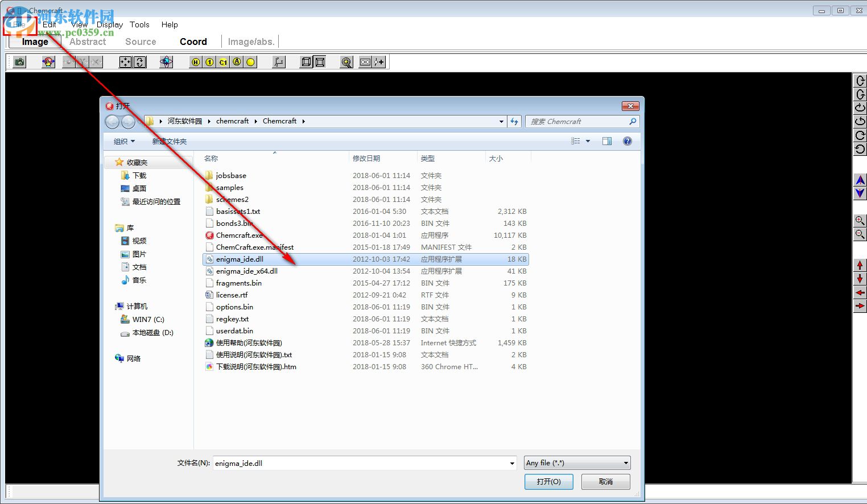Select the perspective cube icon
The image size is (867, 504).
[x=320, y=62]
